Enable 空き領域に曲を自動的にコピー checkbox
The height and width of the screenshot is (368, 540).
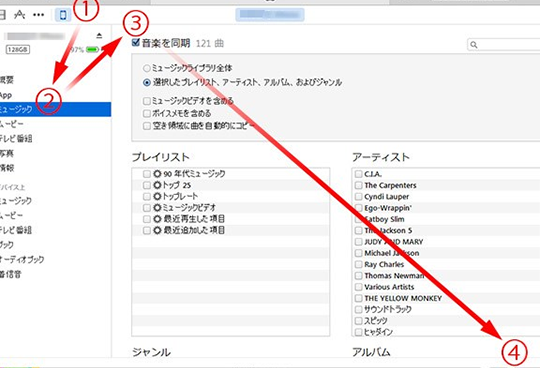click(x=147, y=126)
